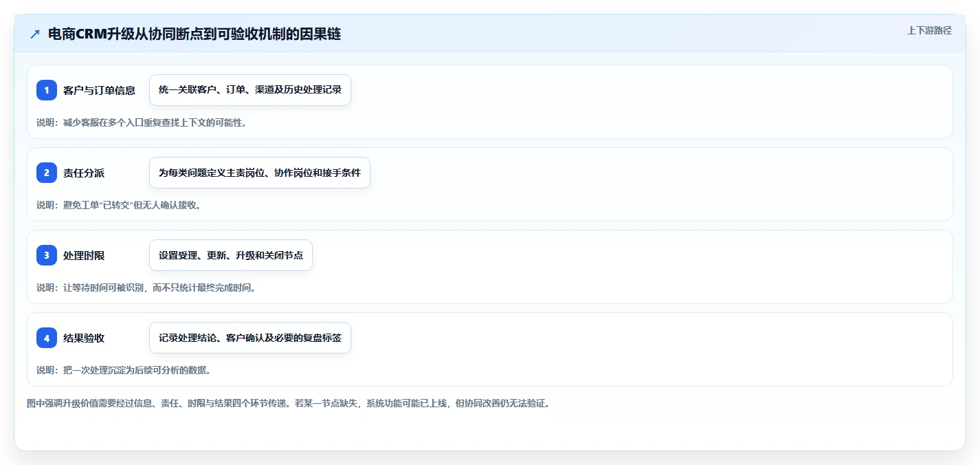This screenshot has width=980, height=465.
Task: Click the footer summary starting 图中强调升级价值
Action: 289,403
